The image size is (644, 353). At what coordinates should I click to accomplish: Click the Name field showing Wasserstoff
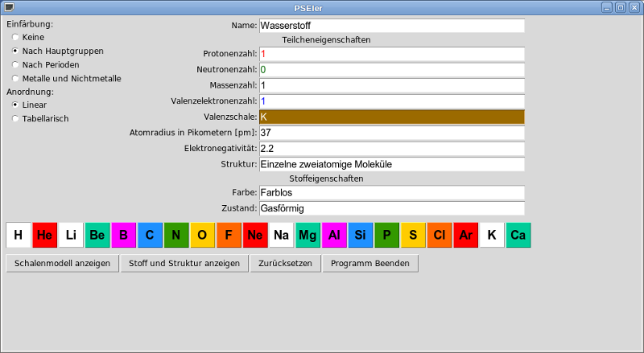coord(391,26)
